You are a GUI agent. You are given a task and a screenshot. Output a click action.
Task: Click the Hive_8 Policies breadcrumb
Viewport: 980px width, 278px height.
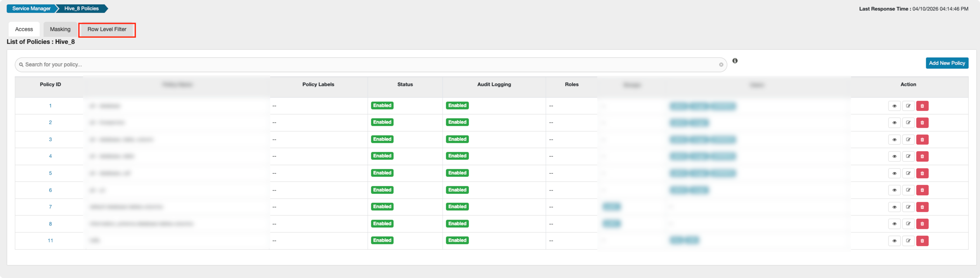82,9
